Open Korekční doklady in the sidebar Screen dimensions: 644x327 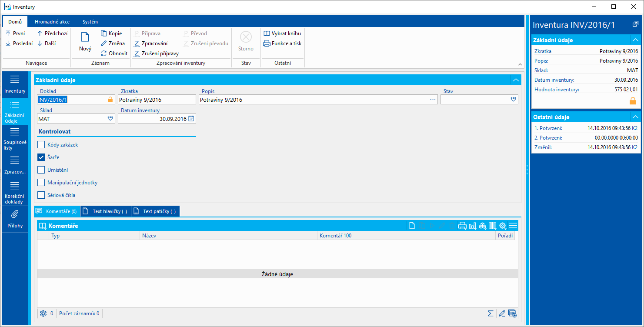(15, 192)
